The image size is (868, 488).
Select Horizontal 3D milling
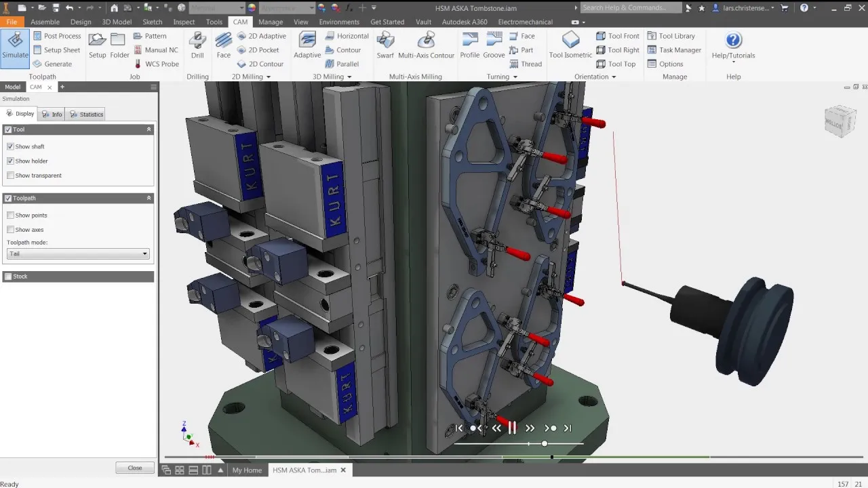[x=347, y=36]
